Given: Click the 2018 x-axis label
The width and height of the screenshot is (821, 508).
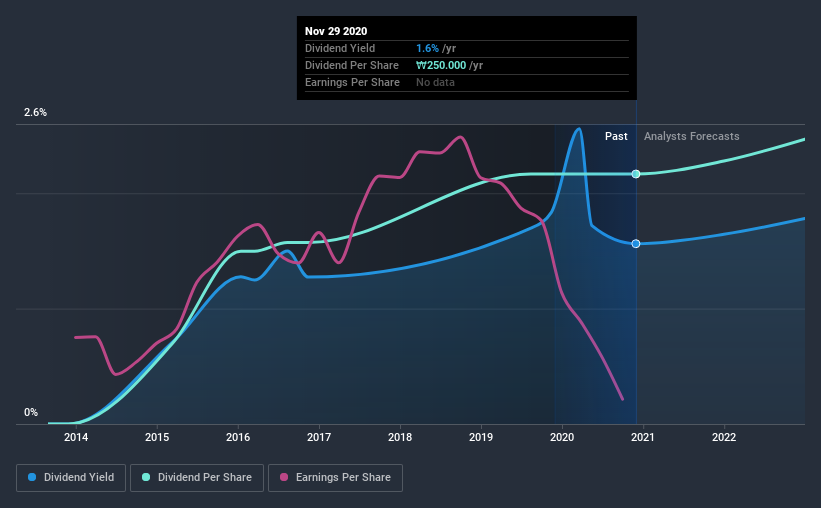Looking at the screenshot, I should (x=400, y=437).
